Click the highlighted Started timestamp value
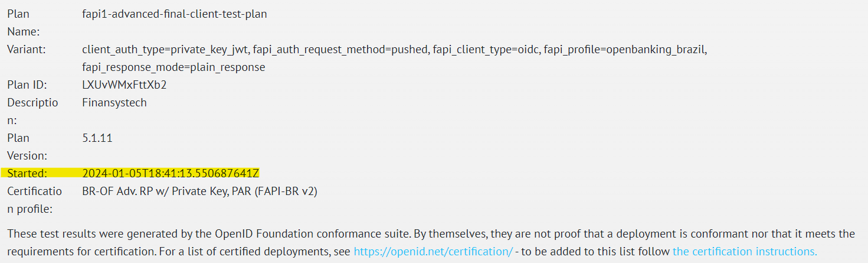Viewport: 868px width, 263px height. tap(171, 173)
